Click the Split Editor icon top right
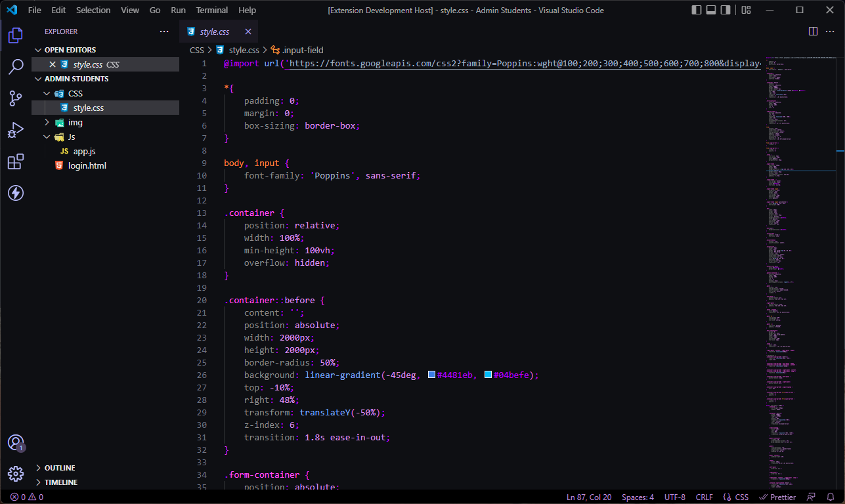This screenshot has height=504, width=845. click(x=813, y=31)
